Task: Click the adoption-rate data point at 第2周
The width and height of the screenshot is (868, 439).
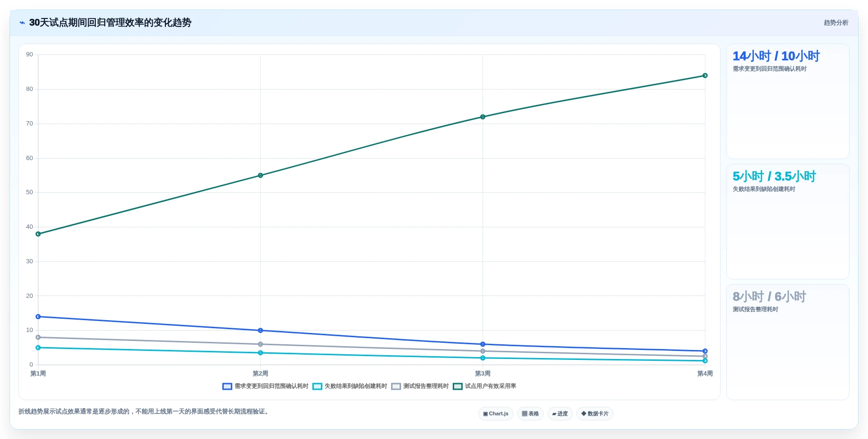Action: [260, 175]
